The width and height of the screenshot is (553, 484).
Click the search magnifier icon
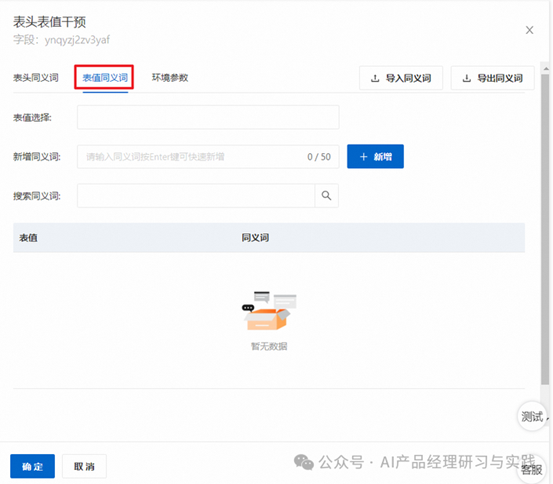pyautogui.click(x=326, y=195)
